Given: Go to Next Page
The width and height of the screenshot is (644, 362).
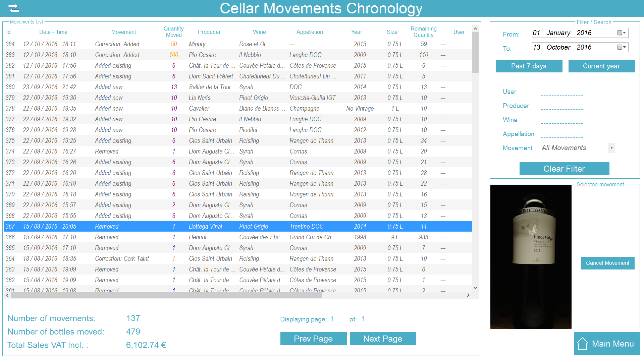Looking at the screenshot, I should pyautogui.click(x=382, y=339).
